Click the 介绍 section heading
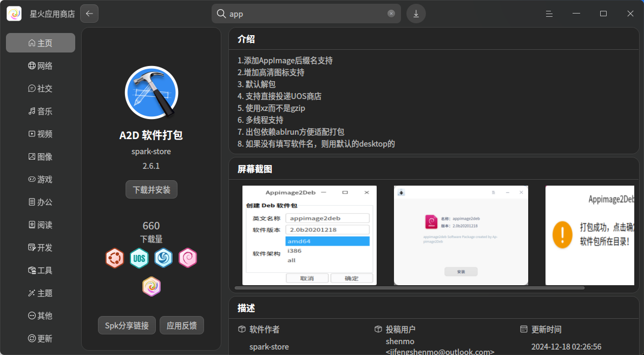Image resolution: width=644 pixels, height=355 pixels. [x=246, y=39]
